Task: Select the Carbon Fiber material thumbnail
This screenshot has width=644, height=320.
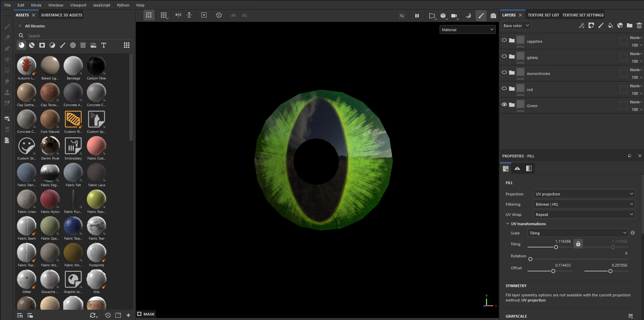Action: pyautogui.click(x=96, y=66)
